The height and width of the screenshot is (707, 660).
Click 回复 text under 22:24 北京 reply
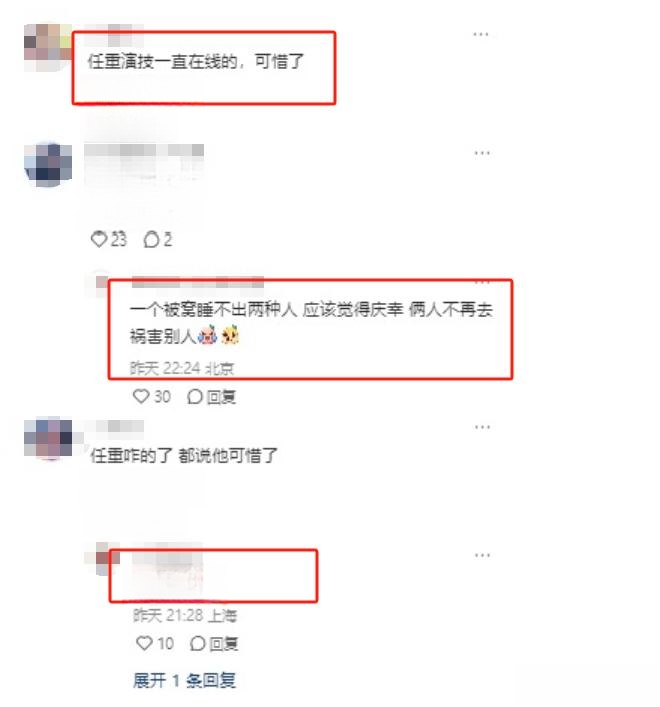click(x=221, y=397)
